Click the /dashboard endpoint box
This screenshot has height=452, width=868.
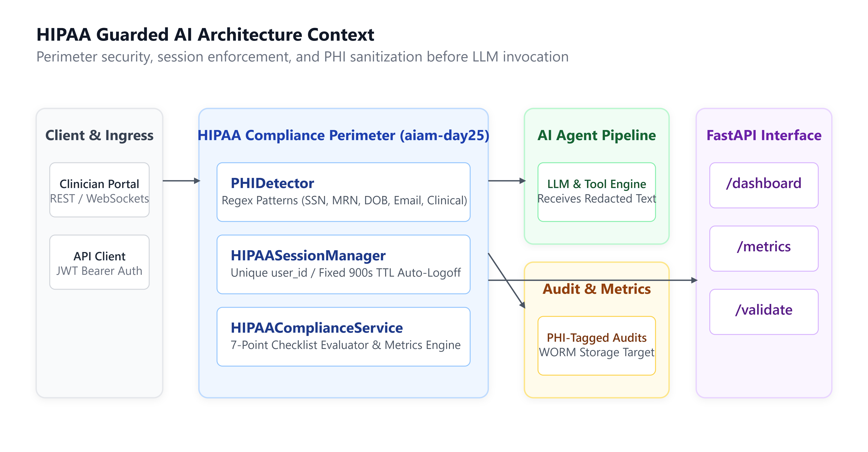[764, 185]
